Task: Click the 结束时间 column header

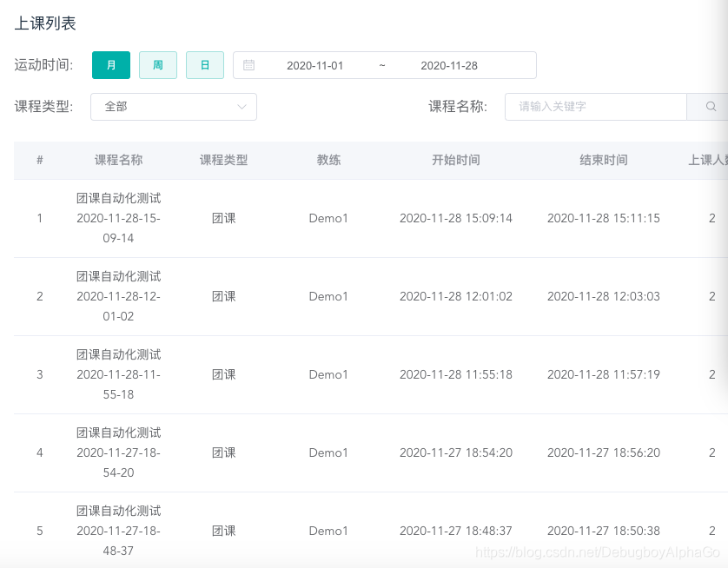Action: tap(604, 160)
